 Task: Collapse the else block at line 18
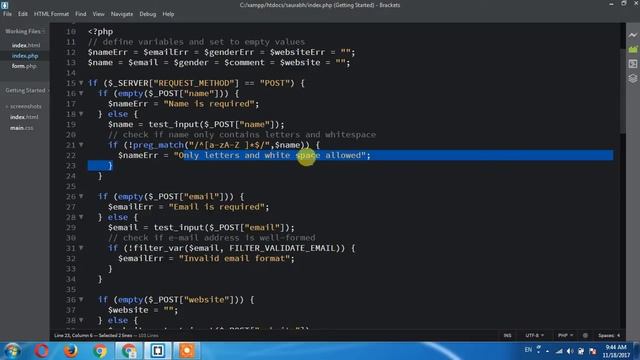pyautogui.click(x=81, y=114)
